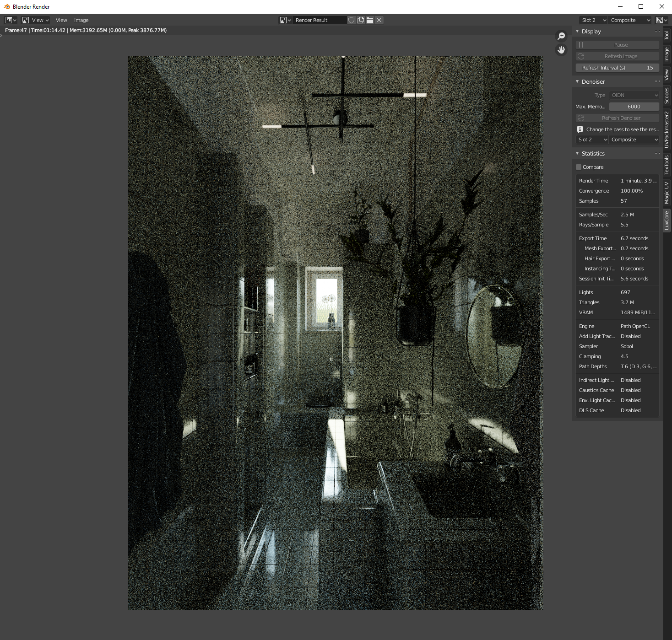Open the Composite pass dropdown in Denoiser panel

click(x=634, y=140)
